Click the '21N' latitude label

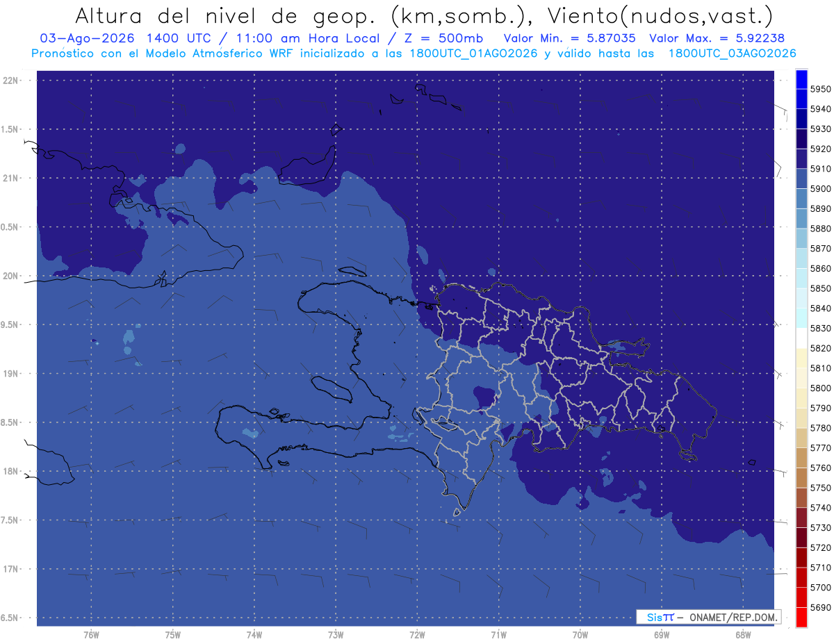(11, 179)
